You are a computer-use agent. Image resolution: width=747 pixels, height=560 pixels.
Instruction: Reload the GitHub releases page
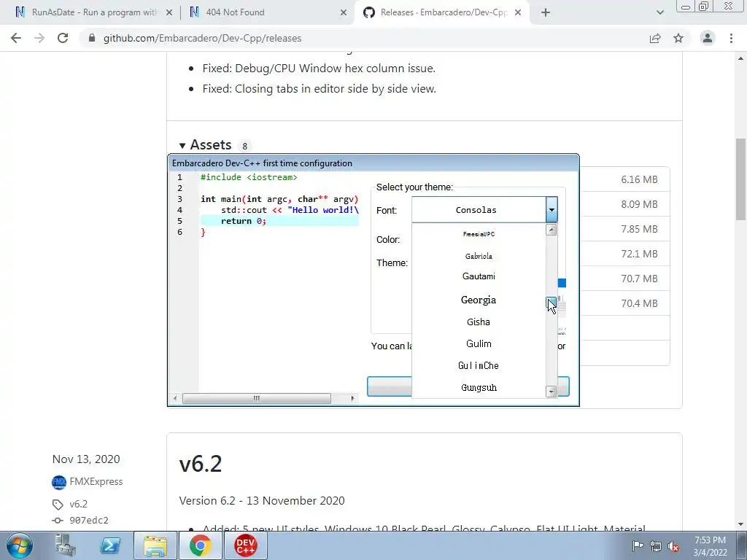coord(63,38)
